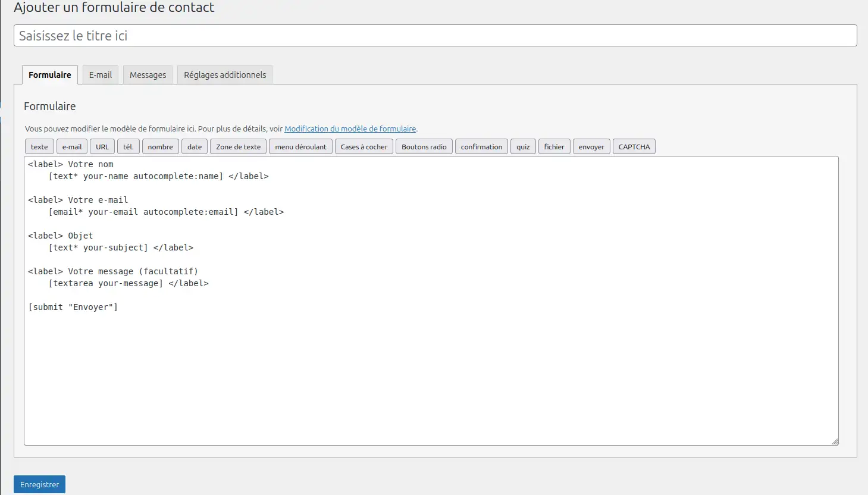This screenshot has width=868, height=495.
Task: Insert a 'Cases à cocher' tag
Action: pos(364,147)
